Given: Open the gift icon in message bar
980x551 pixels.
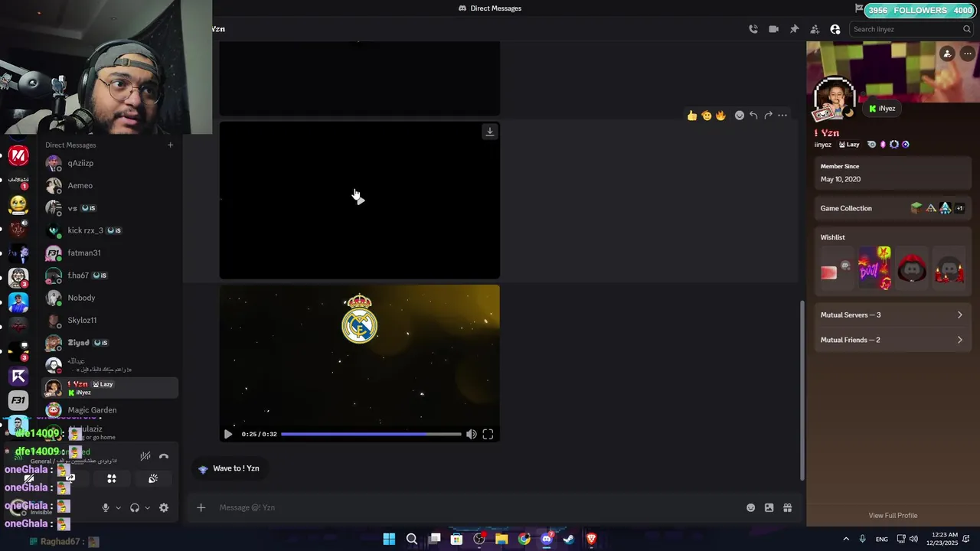Looking at the screenshot, I should click(x=788, y=507).
